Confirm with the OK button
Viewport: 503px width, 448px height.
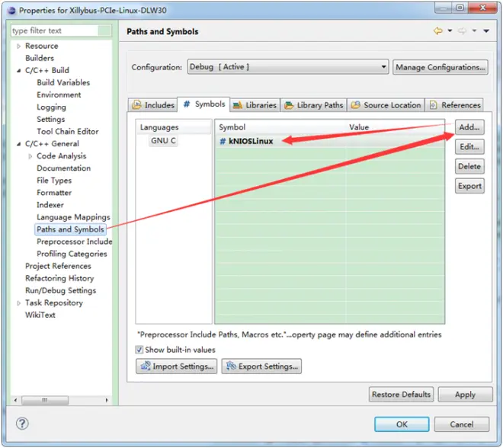click(x=402, y=424)
